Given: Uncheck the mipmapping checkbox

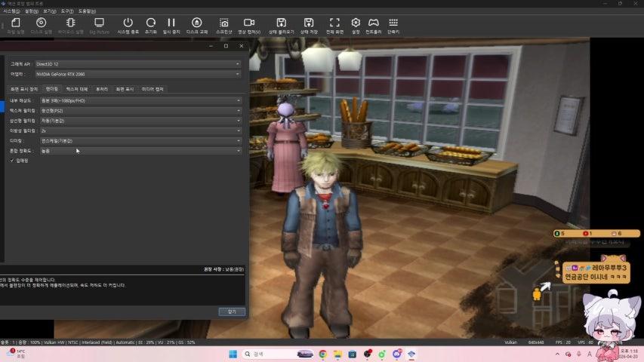Looking at the screenshot, I should (x=12, y=160).
